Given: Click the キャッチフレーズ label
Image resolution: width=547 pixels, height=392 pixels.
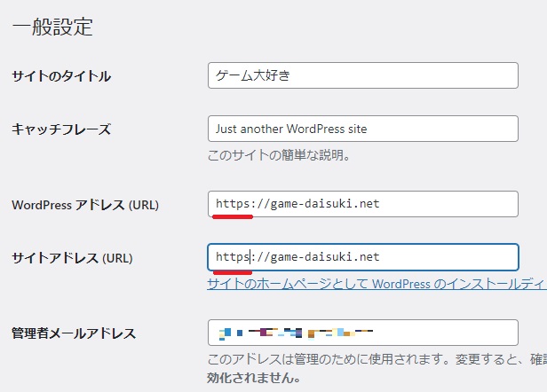Looking at the screenshot, I should (x=61, y=129).
